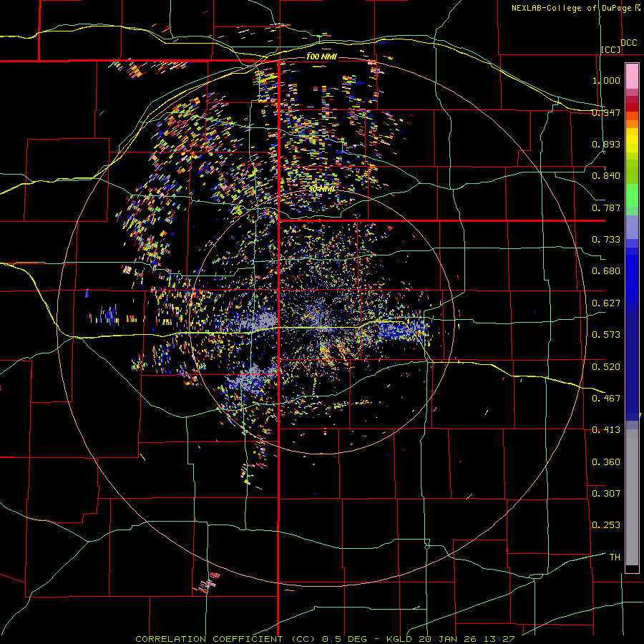Click the 100 NMI range ring label
The width and height of the screenshot is (644, 644).
321,57
